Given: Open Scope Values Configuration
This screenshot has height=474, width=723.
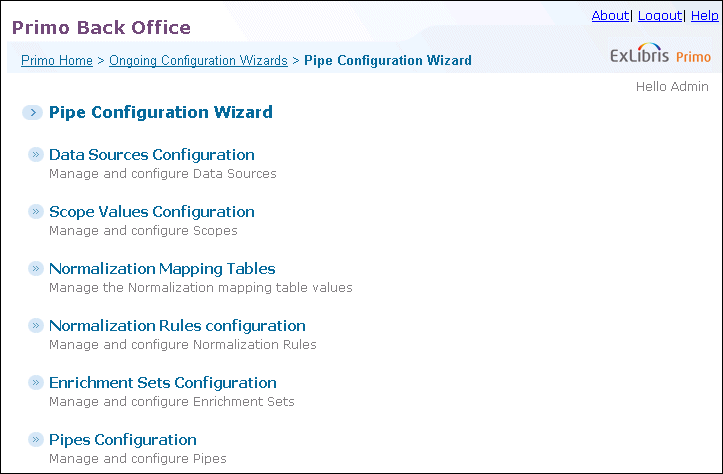Looking at the screenshot, I should [152, 212].
